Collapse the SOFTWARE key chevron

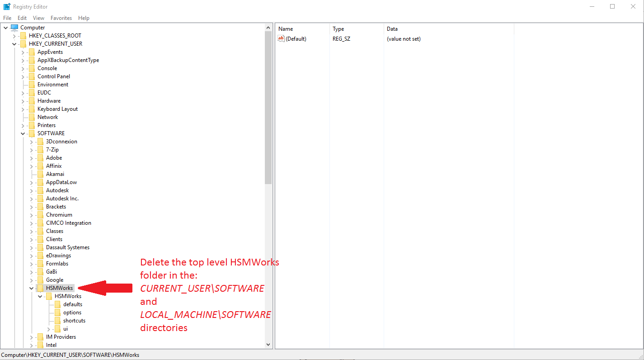(22, 133)
